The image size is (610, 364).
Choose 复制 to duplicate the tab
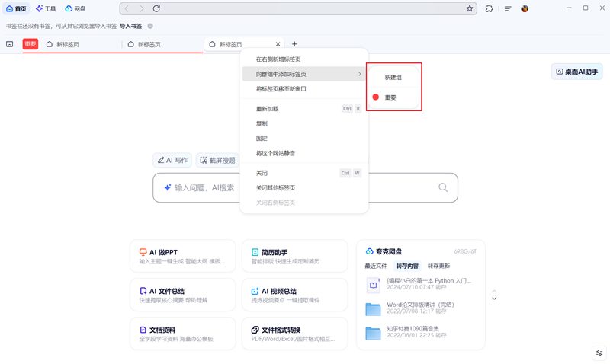click(x=303, y=123)
